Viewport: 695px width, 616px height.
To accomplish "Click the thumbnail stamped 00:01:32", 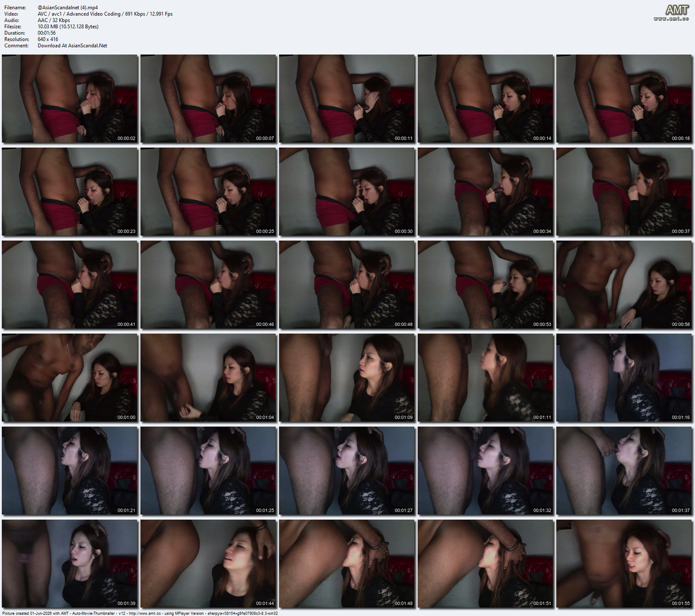I will (486, 470).
